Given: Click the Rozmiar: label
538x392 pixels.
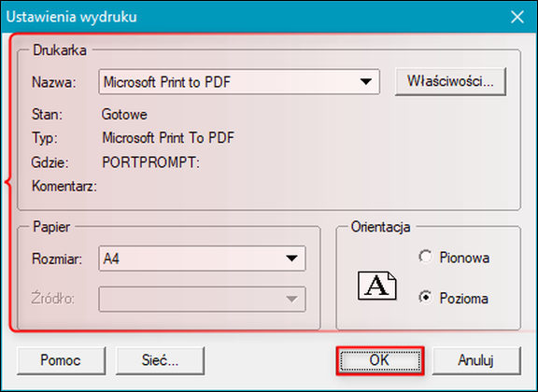Looking at the screenshot, I should pyautogui.click(x=57, y=259).
